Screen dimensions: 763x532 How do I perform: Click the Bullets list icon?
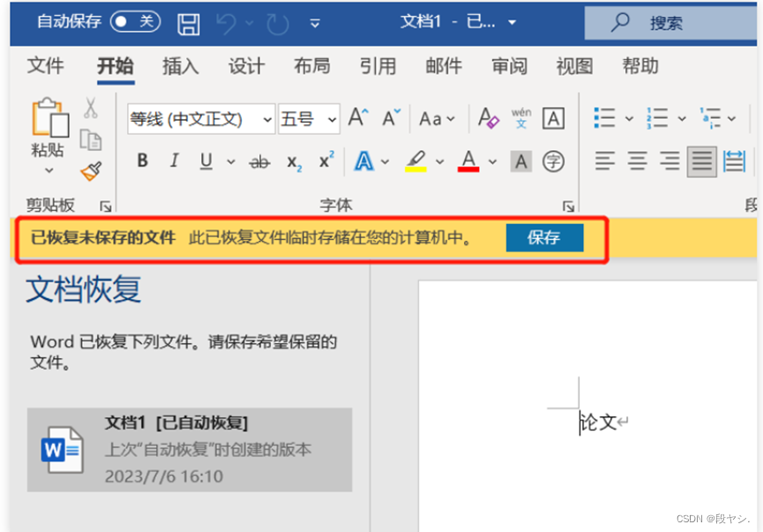tap(604, 118)
